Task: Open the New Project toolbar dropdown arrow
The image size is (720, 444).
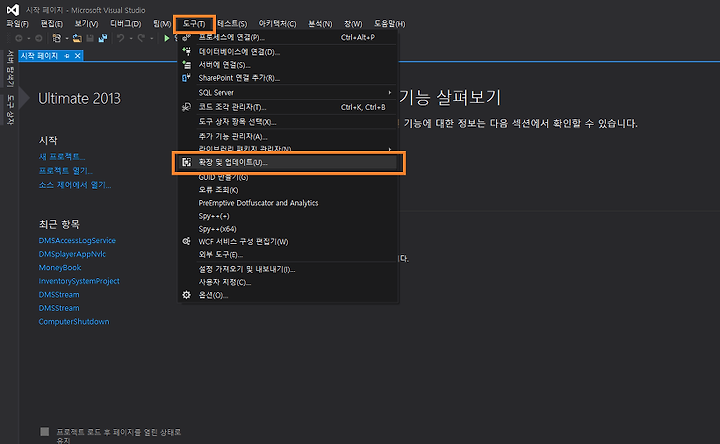Action: click(x=67, y=39)
